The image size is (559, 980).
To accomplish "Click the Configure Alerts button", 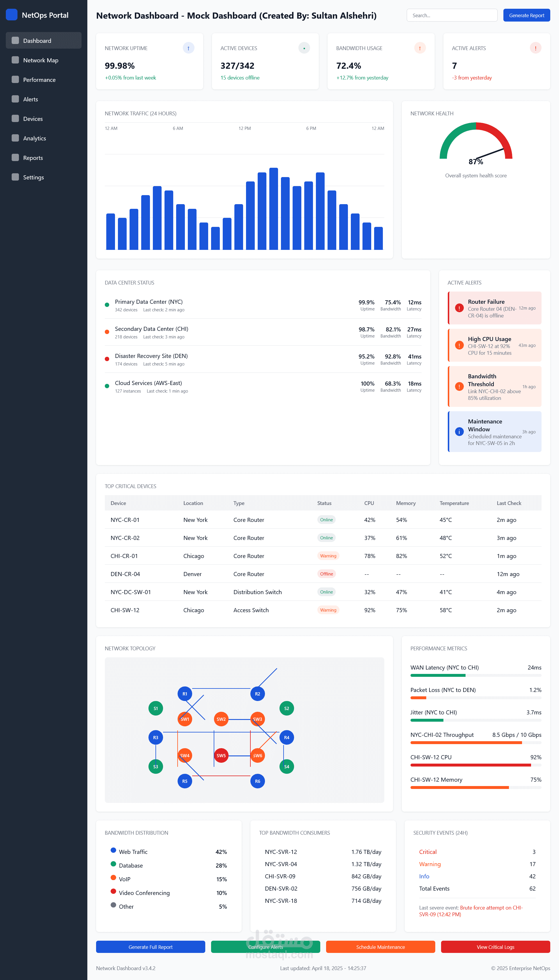I will pos(265,947).
